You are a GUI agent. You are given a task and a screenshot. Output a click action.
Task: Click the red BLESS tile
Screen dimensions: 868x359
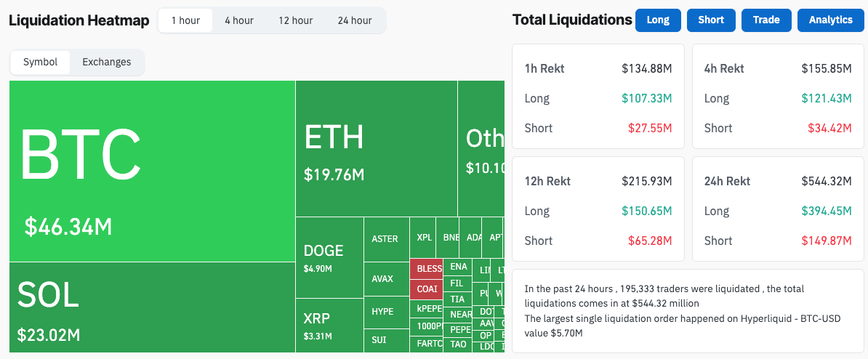[429, 268]
